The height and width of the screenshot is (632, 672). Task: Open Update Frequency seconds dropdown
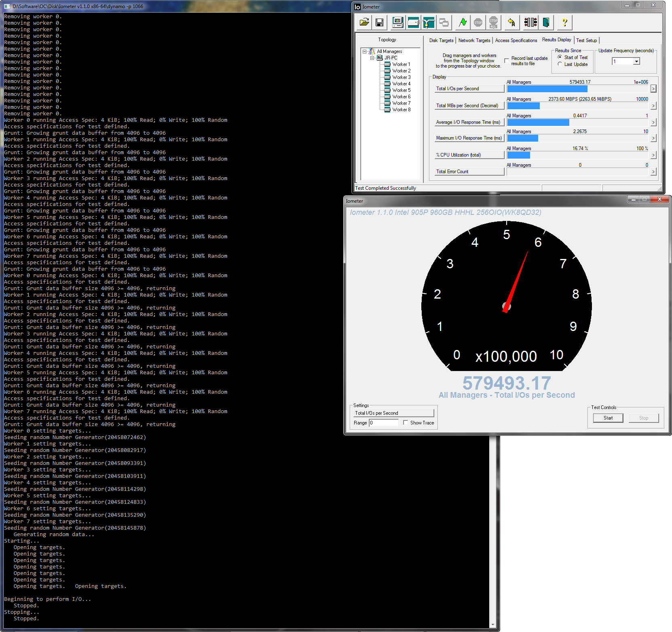coord(636,62)
